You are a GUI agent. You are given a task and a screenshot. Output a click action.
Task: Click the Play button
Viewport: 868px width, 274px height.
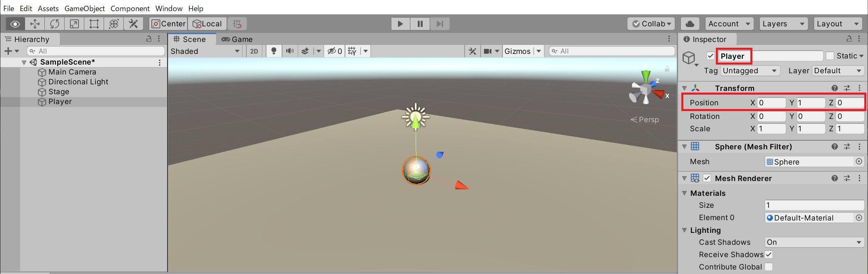tap(400, 24)
